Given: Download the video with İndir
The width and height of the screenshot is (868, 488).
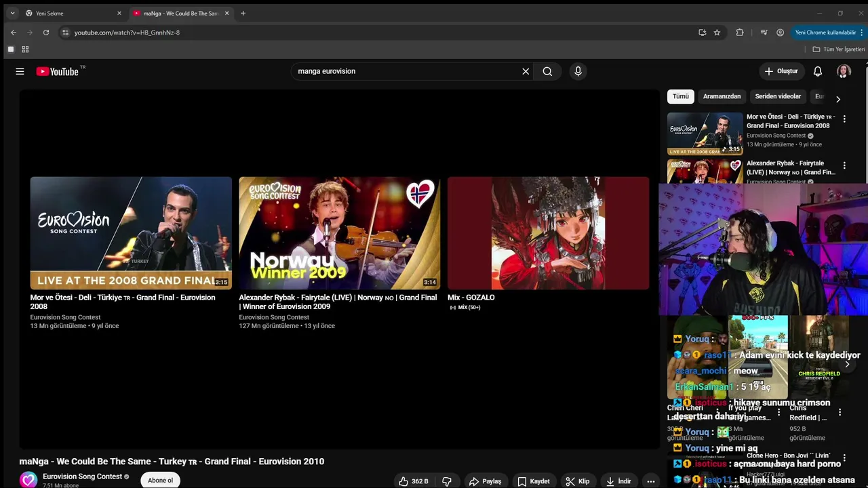Looking at the screenshot, I should click(618, 481).
